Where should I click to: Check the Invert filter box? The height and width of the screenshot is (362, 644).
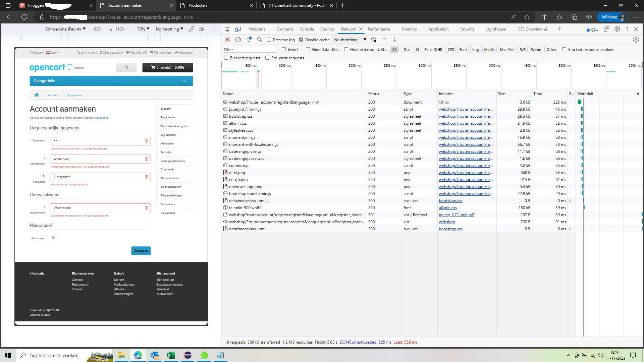[x=284, y=49]
